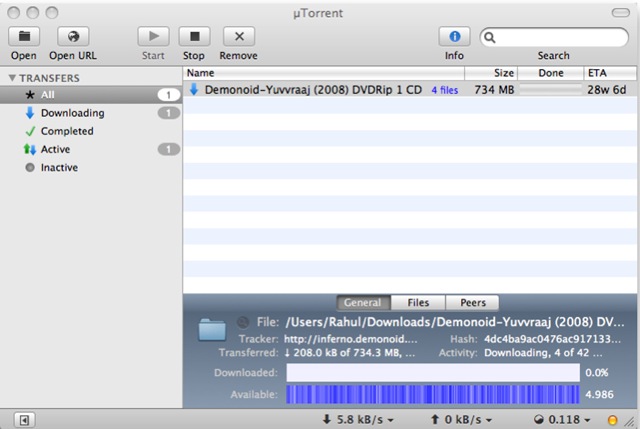Click the Open torrent folder icon
This screenshot has width=640, height=429.
click(24, 37)
